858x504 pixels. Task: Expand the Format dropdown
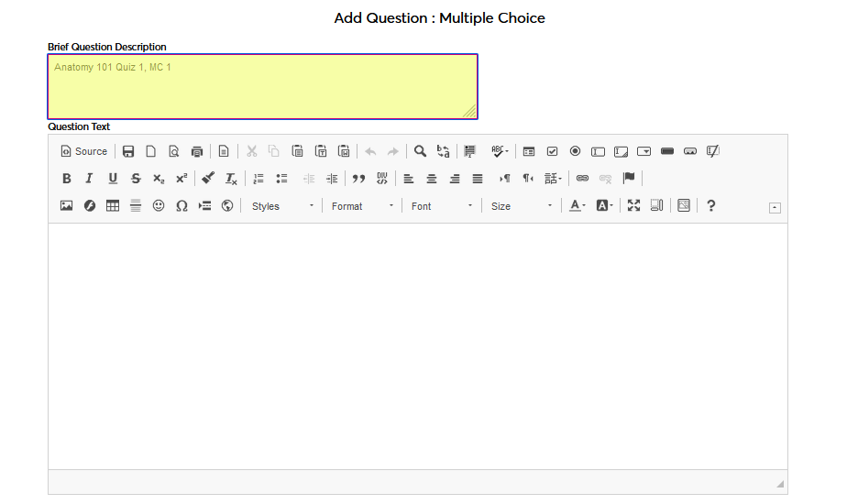[362, 206]
